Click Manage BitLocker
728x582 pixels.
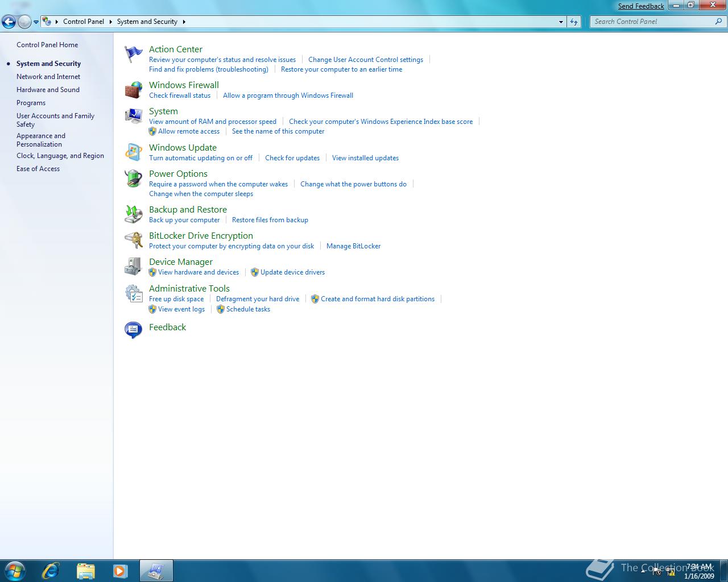tap(353, 246)
